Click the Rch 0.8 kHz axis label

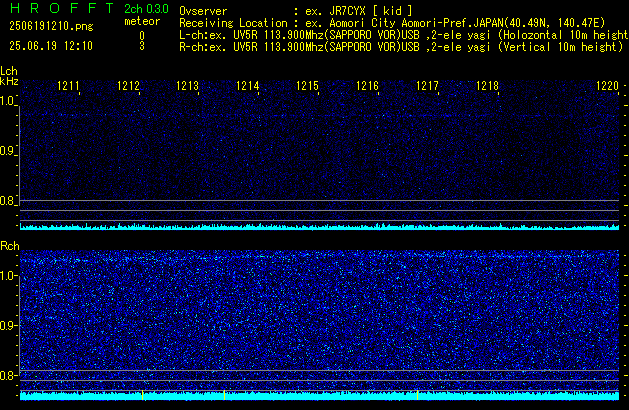pyautogui.click(x=7, y=375)
